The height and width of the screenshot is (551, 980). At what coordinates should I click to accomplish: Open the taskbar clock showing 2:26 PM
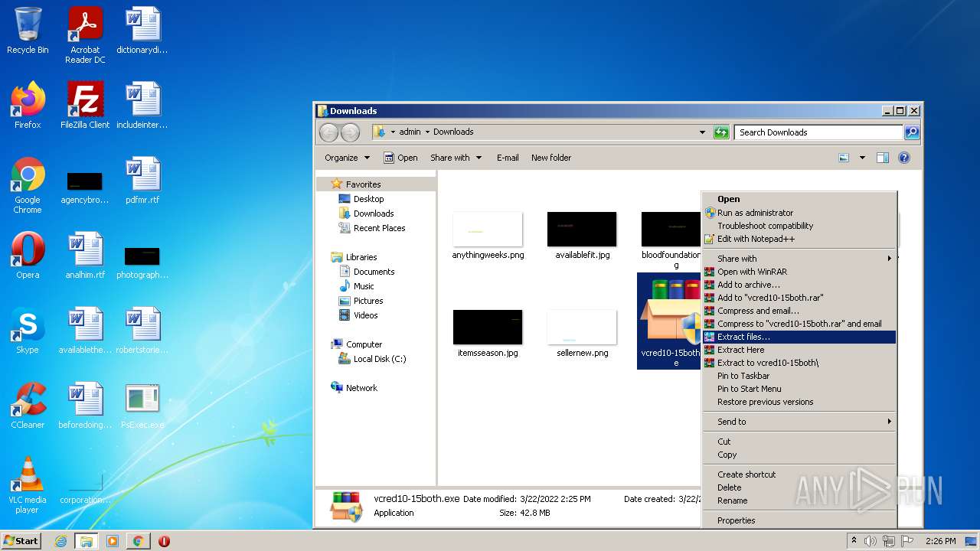[940, 541]
